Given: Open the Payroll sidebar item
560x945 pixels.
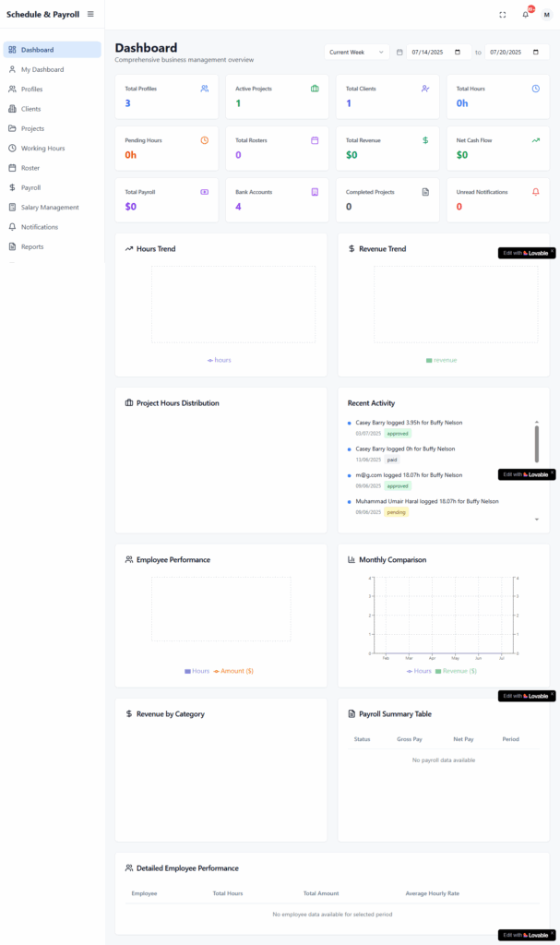Looking at the screenshot, I should pos(30,187).
